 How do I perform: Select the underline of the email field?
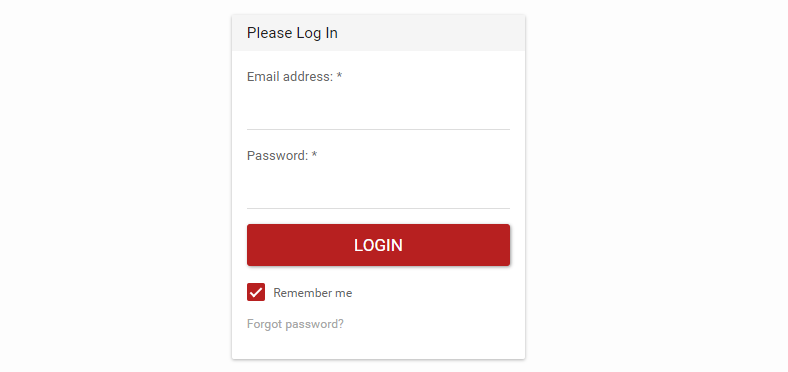[378, 129]
